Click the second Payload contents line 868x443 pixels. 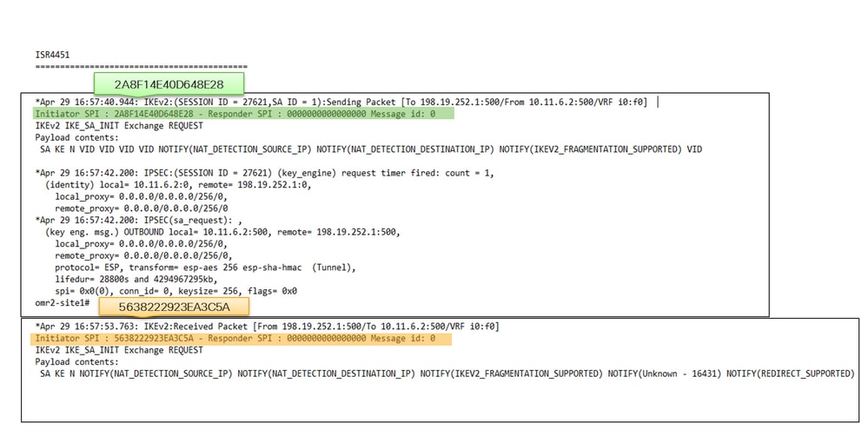(x=77, y=361)
